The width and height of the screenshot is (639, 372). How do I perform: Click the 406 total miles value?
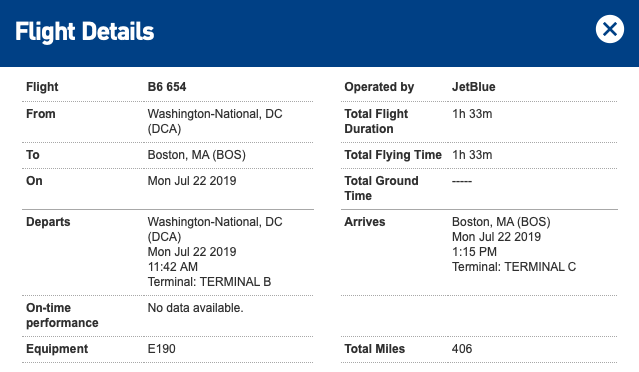tap(462, 349)
